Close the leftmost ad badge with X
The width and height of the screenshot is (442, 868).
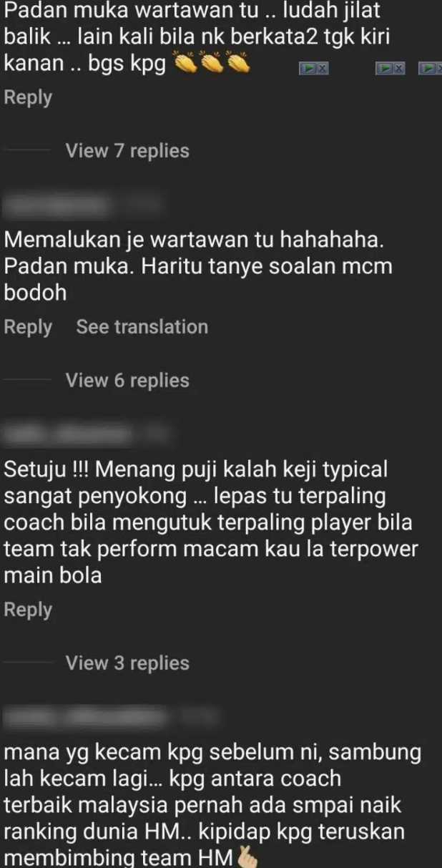[x=322, y=69]
